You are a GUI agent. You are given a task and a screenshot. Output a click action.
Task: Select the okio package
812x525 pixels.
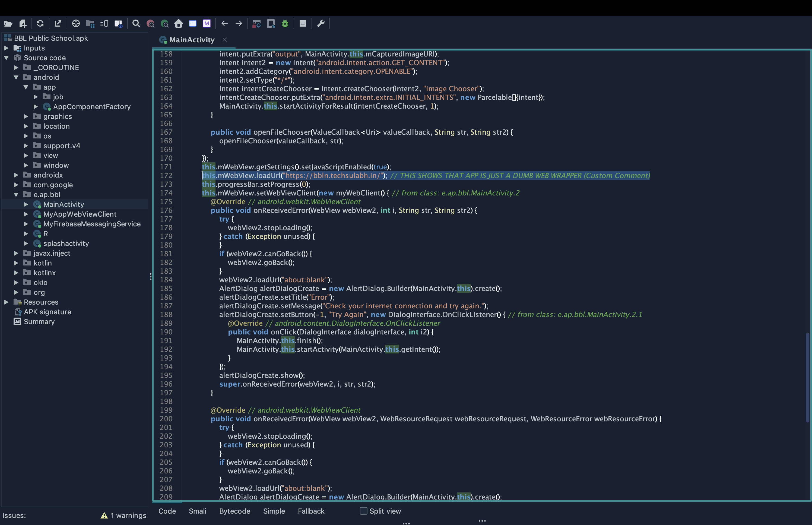coord(40,283)
